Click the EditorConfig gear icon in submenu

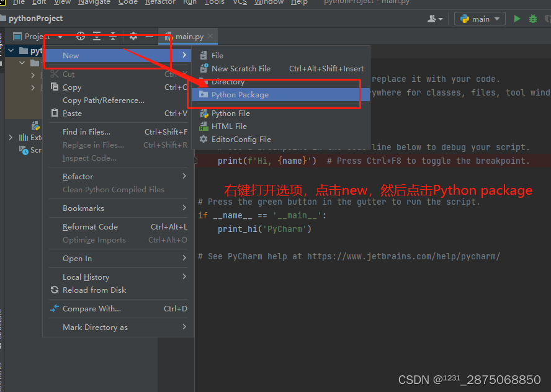tap(204, 139)
